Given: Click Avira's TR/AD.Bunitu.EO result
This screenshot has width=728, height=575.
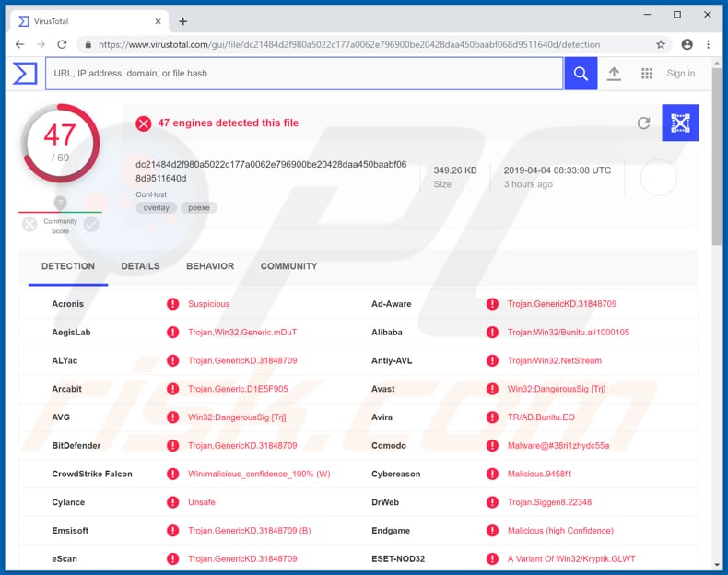Looking at the screenshot, I should pyautogui.click(x=541, y=417).
